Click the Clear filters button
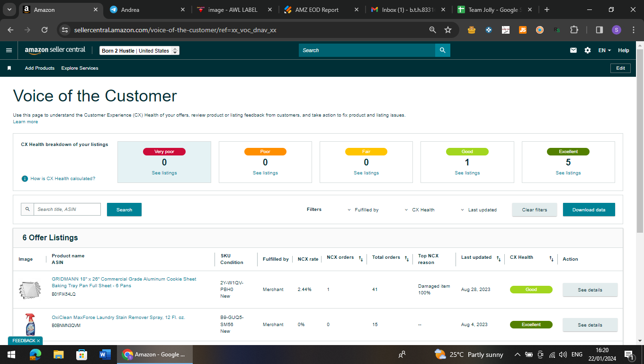 [535, 209]
